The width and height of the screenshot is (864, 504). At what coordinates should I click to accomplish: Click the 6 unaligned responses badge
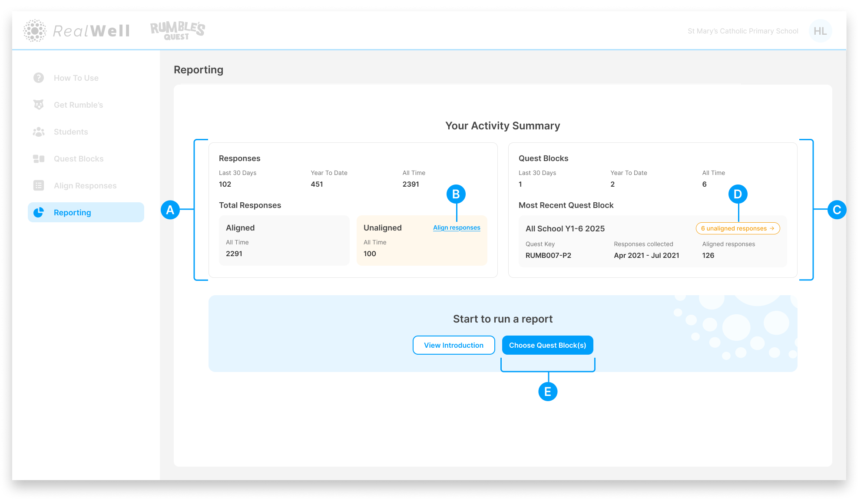click(x=737, y=228)
